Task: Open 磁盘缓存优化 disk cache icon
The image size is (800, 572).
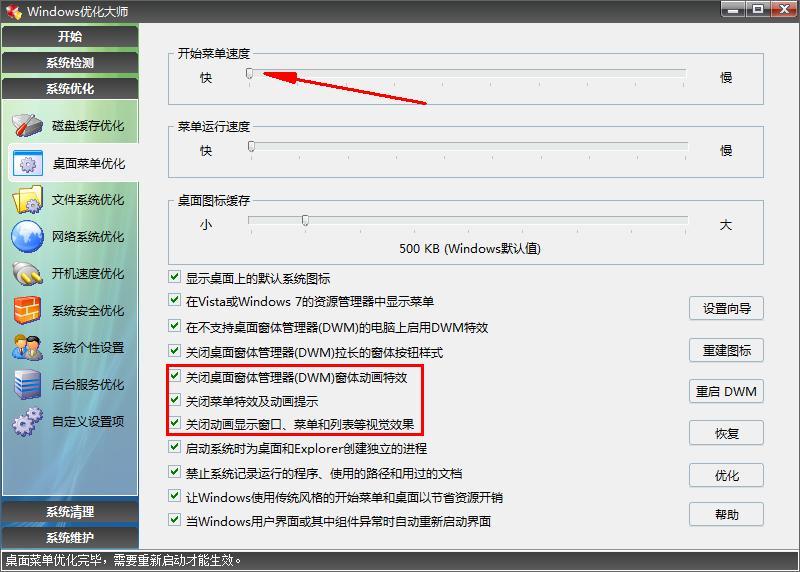Action: pos(28,126)
